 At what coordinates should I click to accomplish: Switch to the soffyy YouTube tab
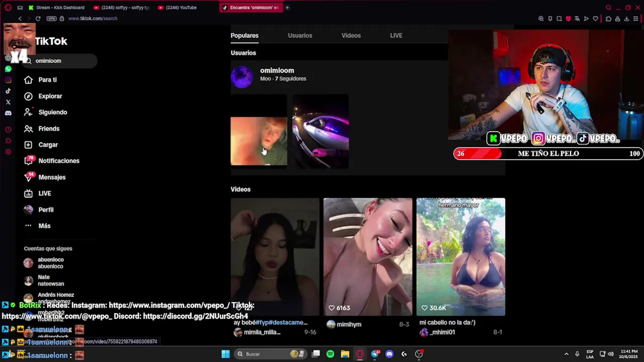point(122,8)
